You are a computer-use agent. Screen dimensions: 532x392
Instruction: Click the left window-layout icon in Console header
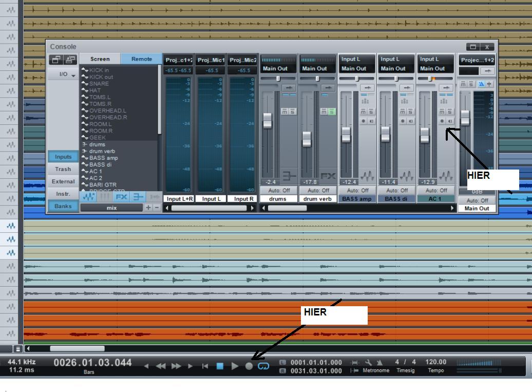click(x=56, y=60)
